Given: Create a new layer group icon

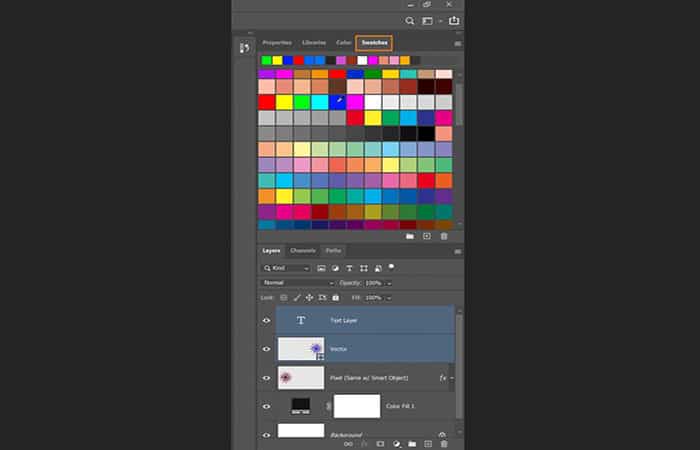Looking at the screenshot, I should coord(412,444).
